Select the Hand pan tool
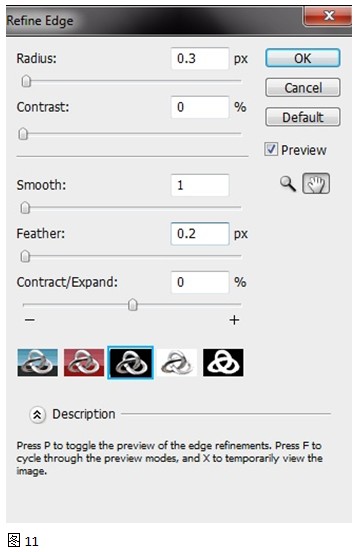 pos(316,184)
